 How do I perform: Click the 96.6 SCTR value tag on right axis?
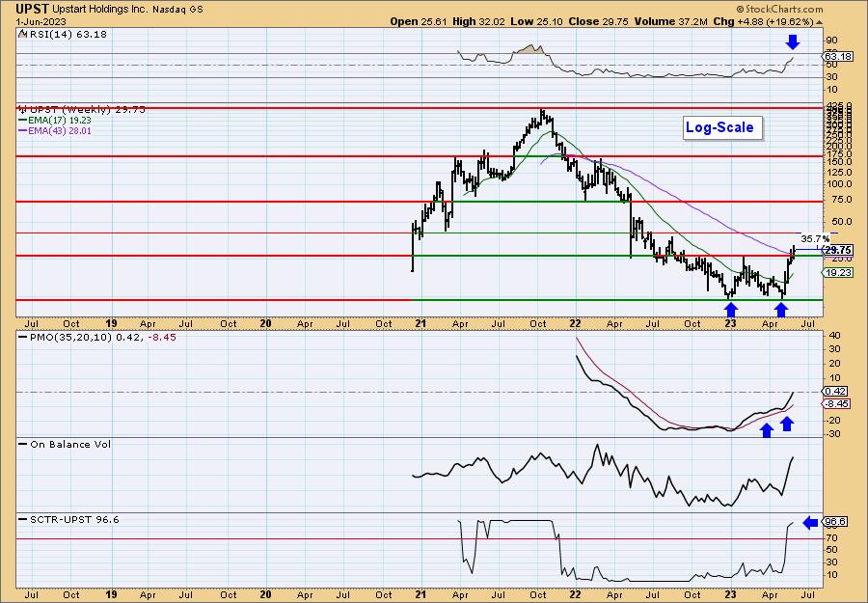pos(836,522)
